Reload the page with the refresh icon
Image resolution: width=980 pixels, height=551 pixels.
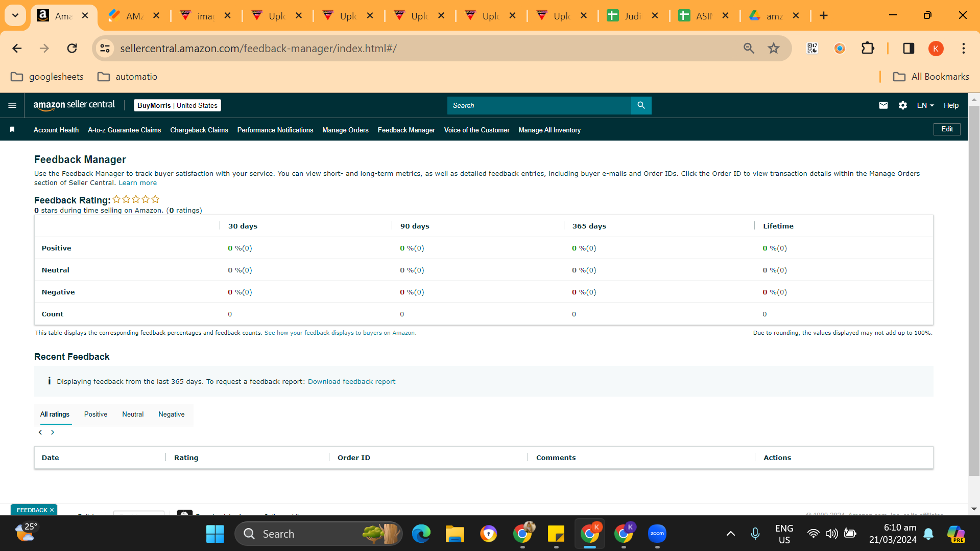coord(72,49)
